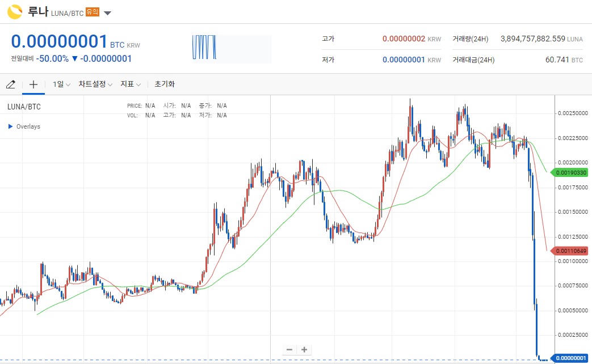The width and height of the screenshot is (592, 364).
Task: Click the orange 유의 caution badge
Action: [93, 12]
